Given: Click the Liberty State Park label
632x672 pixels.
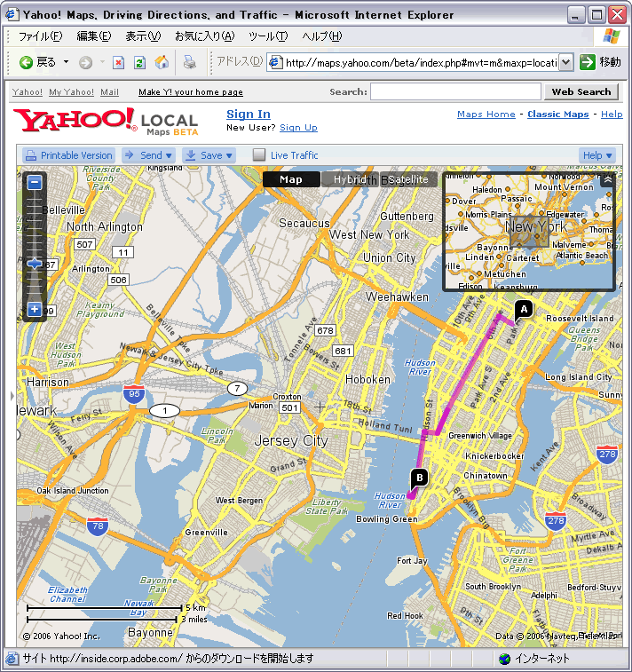Looking at the screenshot, I should point(327,506).
